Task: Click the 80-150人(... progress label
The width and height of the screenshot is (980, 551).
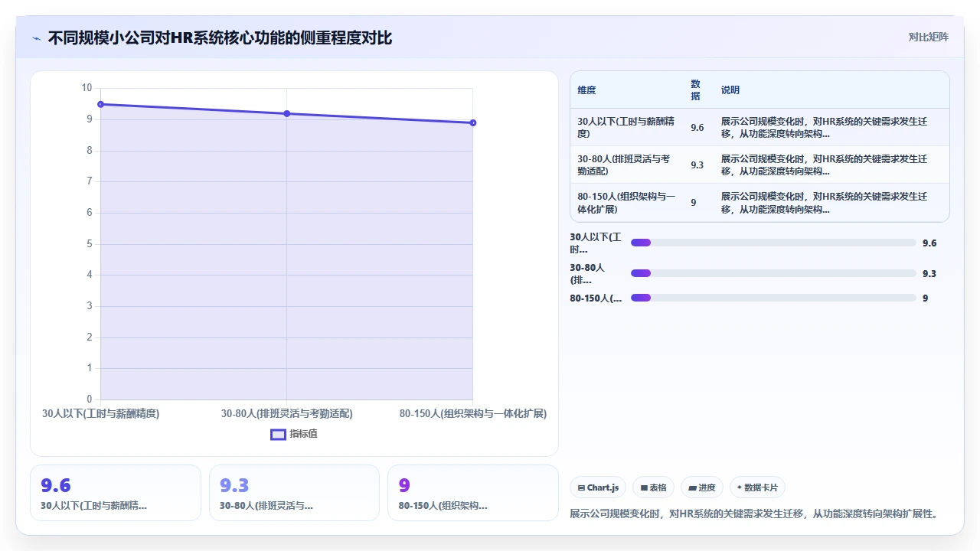Action: [x=596, y=298]
